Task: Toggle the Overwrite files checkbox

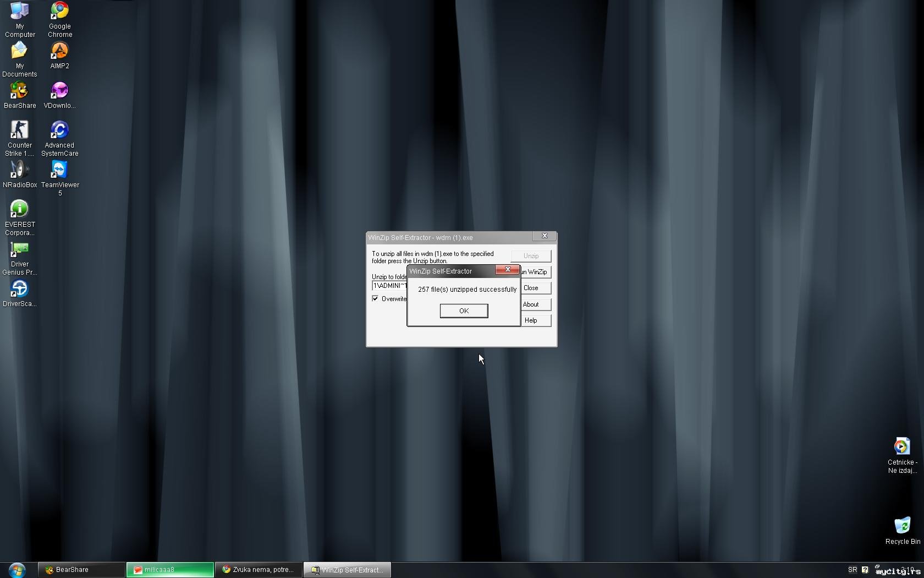Action: pos(375,299)
